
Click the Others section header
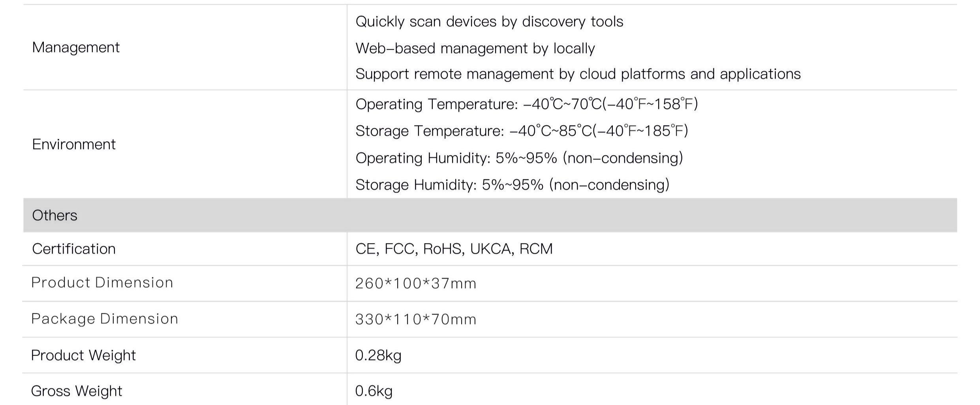[55, 216]
